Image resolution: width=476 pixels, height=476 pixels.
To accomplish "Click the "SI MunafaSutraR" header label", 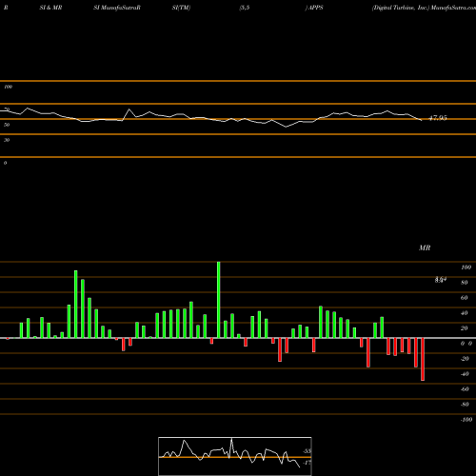I will pos(117,8).
